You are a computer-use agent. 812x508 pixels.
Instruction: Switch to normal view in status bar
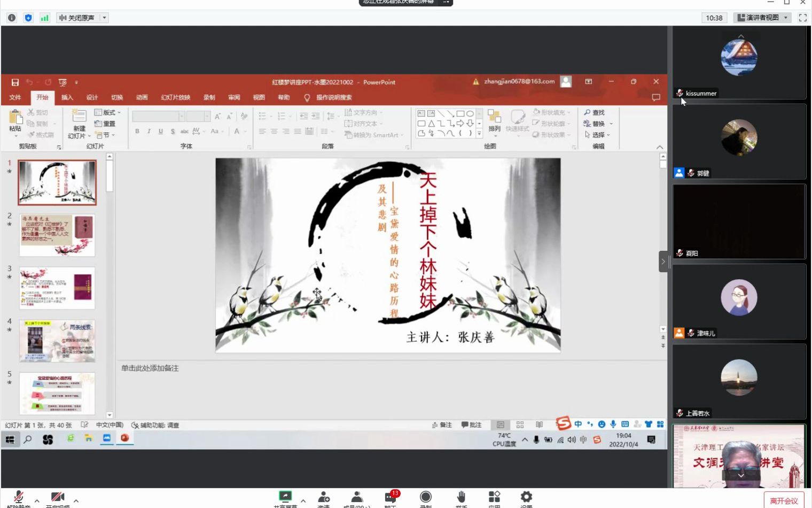point(501,425)
